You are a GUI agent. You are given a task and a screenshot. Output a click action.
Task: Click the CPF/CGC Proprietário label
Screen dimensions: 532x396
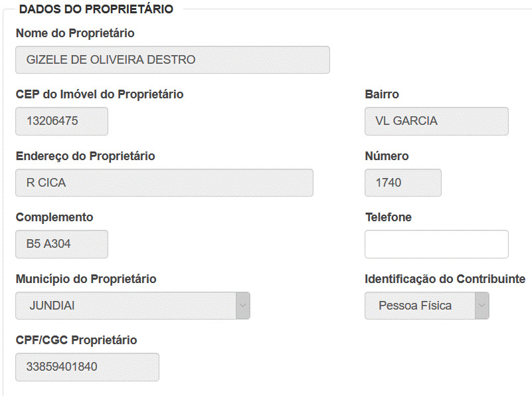[x=76, y=340]
